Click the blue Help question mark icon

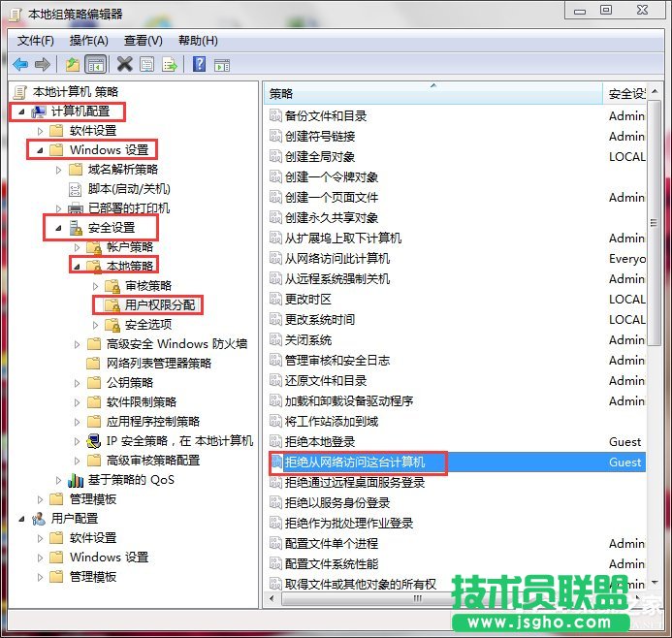click(x=199, y=65)
